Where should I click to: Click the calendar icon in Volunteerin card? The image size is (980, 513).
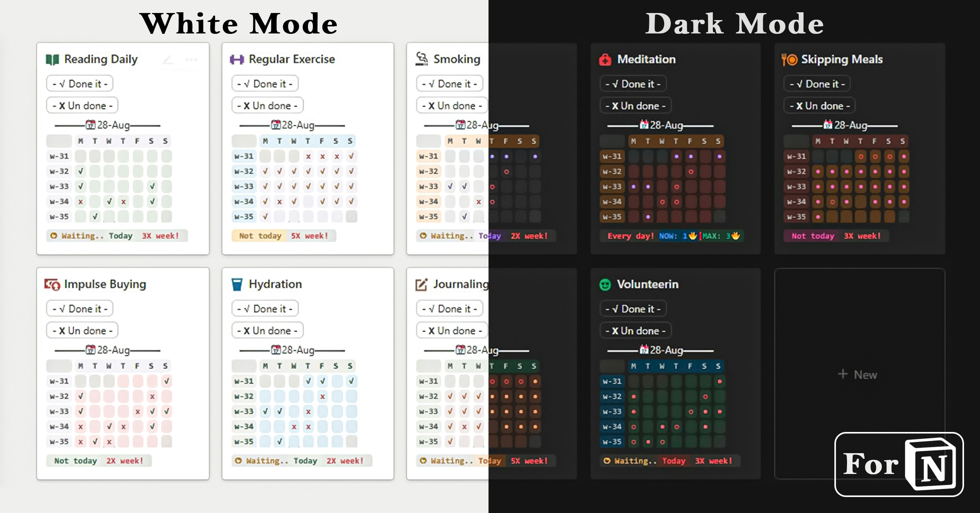644,350
